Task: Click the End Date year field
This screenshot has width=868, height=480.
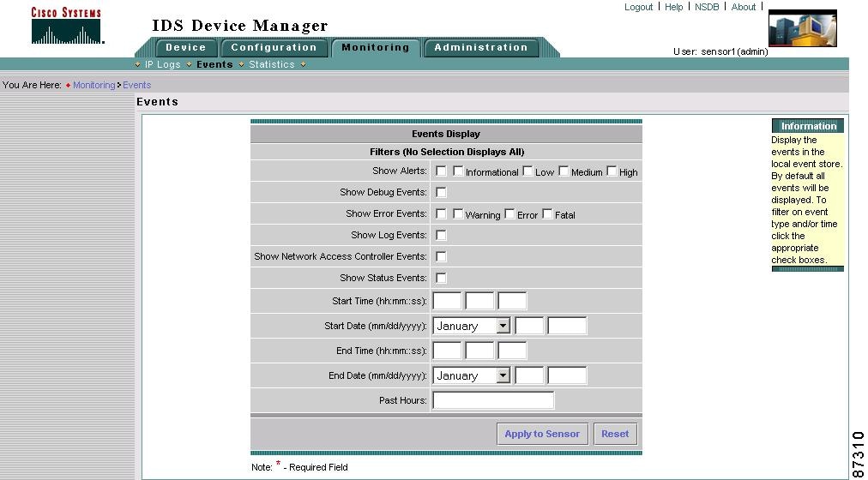Action: point(567,375)
